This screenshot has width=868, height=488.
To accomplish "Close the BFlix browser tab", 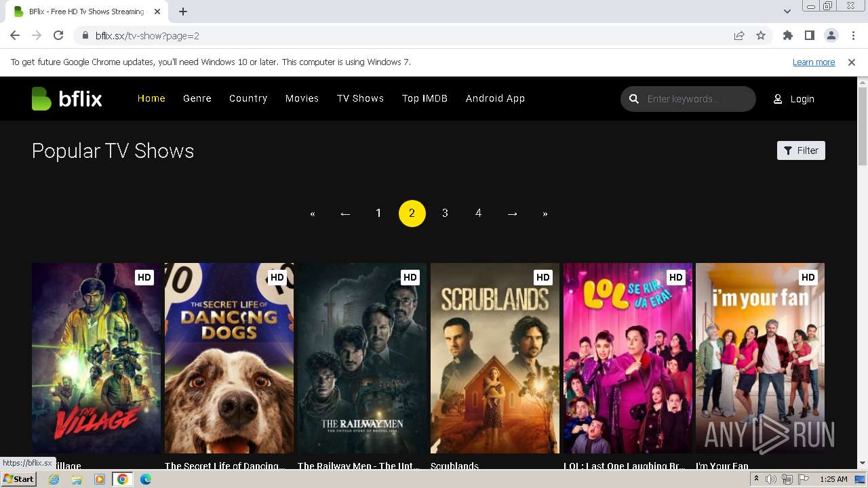I will [x=157, y=12].
